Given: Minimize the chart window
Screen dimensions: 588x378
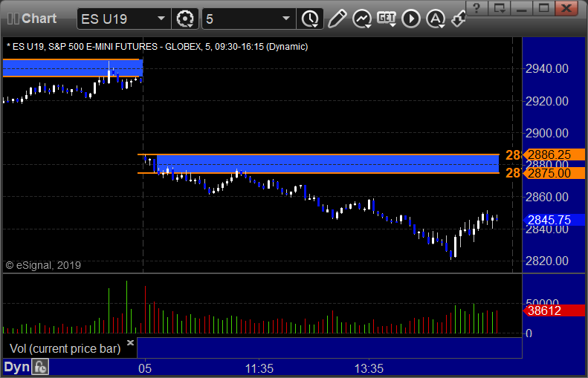Looking at the screenshot, I should 522,8.
